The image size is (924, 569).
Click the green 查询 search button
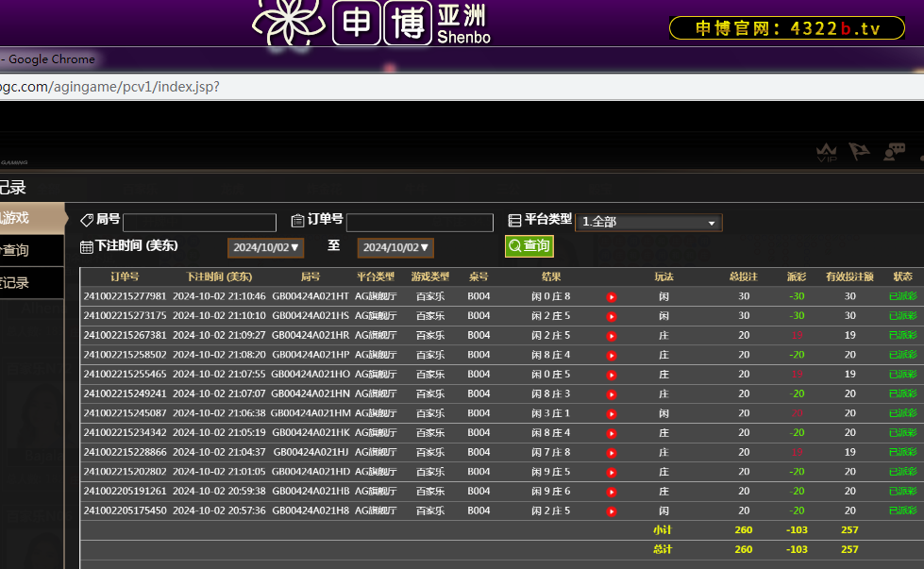[529, 246]
